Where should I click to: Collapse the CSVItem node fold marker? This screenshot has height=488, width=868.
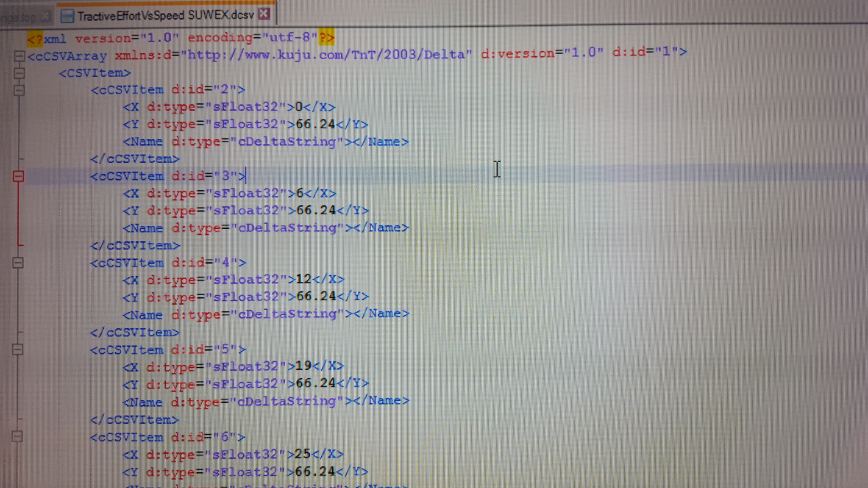[19, 73]
